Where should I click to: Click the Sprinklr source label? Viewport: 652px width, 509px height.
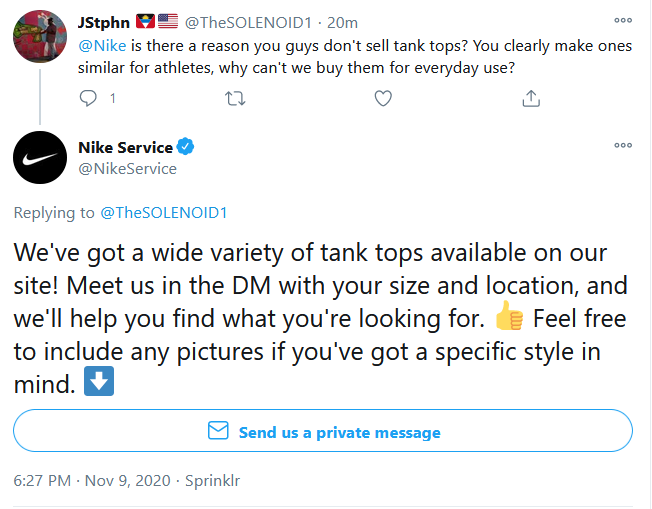pos(213,480)
